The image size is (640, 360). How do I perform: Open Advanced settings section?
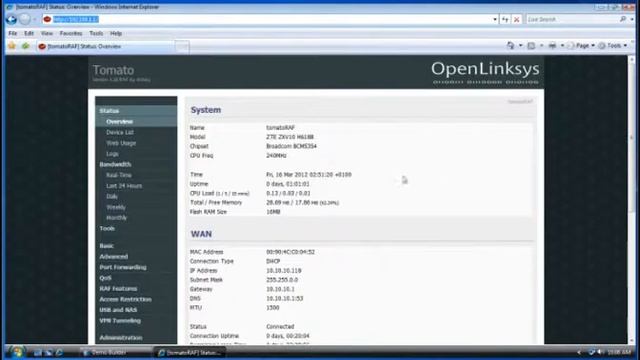(113, 257)
